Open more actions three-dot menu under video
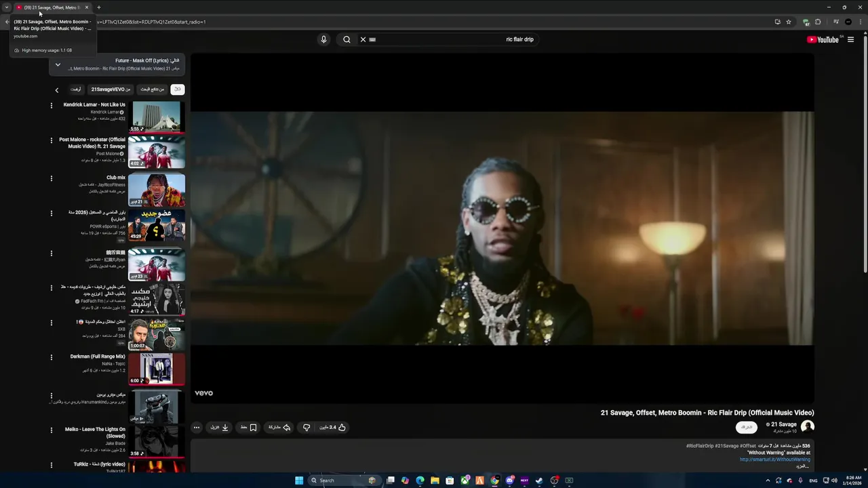Screen dimensions: 868x488 [x=197, y=428]
